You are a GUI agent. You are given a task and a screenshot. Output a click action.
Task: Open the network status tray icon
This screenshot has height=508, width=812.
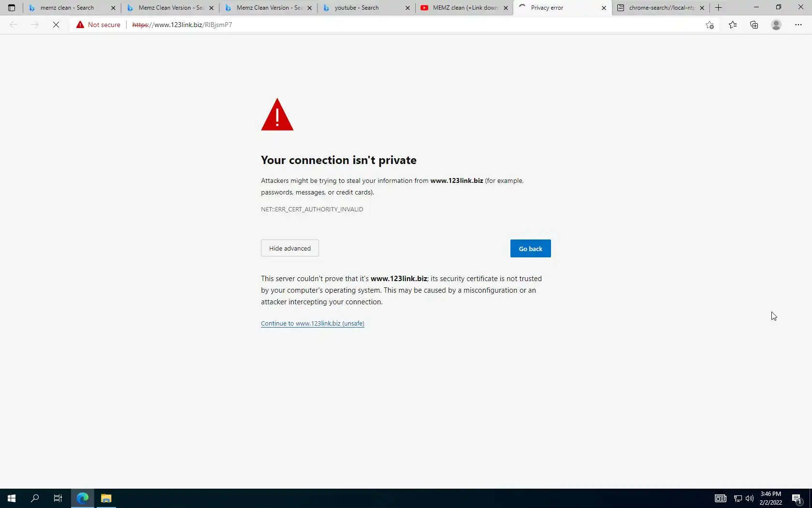click(738, 498)
